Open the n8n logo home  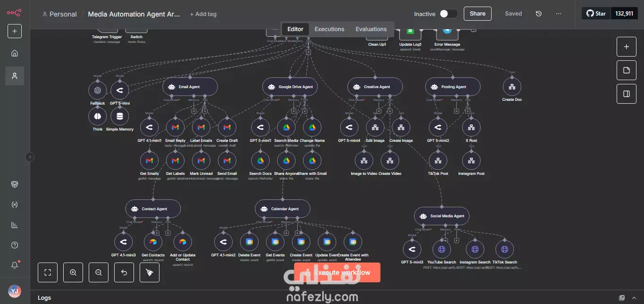[x=14, y=13]
